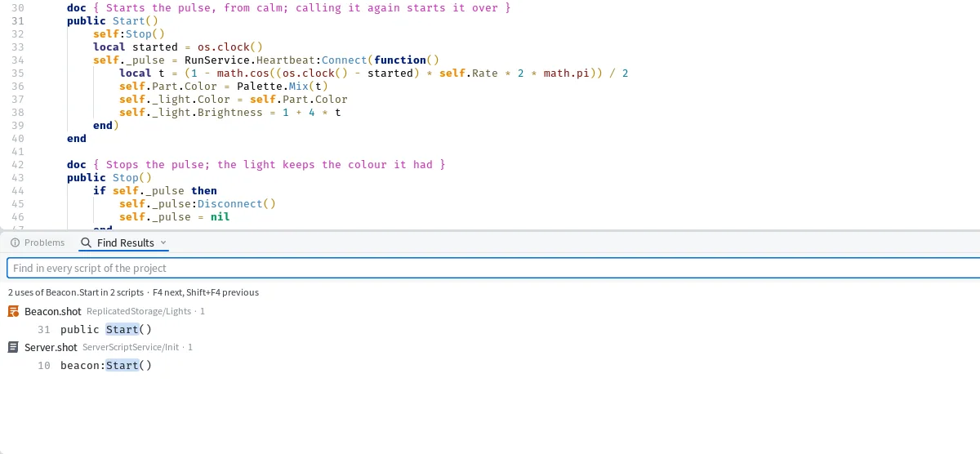The height and width of the screenshot is (454, 980).
Task: Click the Server.shot script icon
Action: [x=13, y=347]
